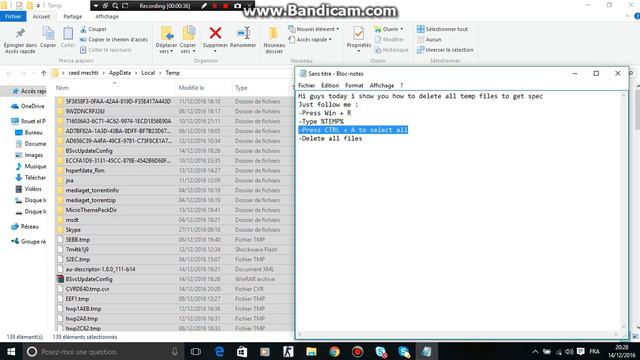This screenshot has height=360, width=640.
Task: Select the hsperfdata_Rim folder
Action: (174, 171)
